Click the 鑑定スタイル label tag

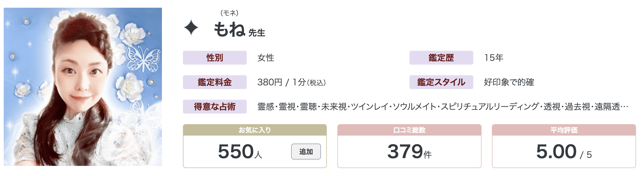click(x=441, y=82)
